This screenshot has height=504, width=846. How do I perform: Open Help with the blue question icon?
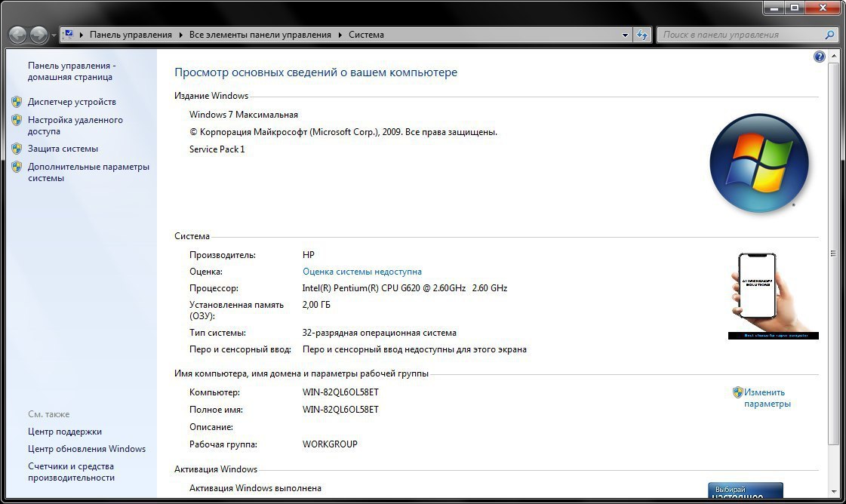(819, 57)
